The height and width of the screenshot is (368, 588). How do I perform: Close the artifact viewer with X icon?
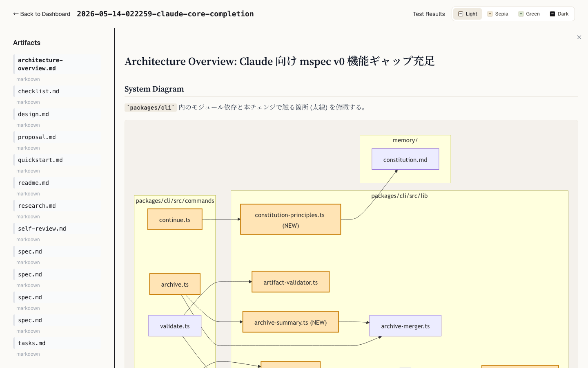[579, 37]
